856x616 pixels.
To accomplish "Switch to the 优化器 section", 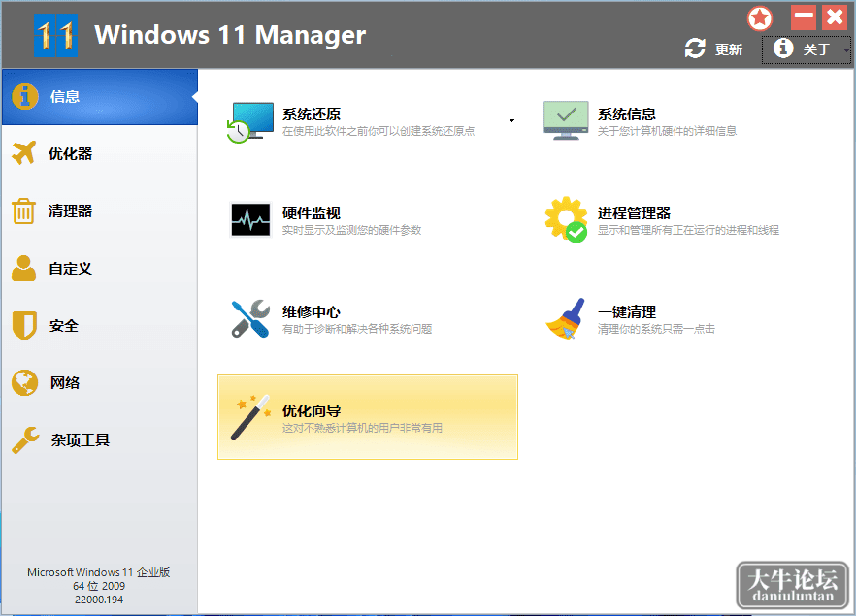I will [100, 154].
